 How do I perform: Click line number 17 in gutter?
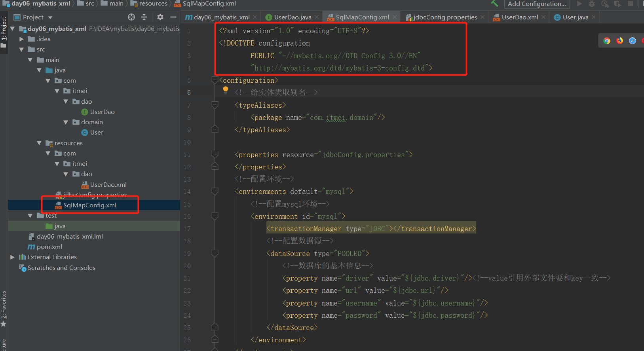tap(187, 229)
